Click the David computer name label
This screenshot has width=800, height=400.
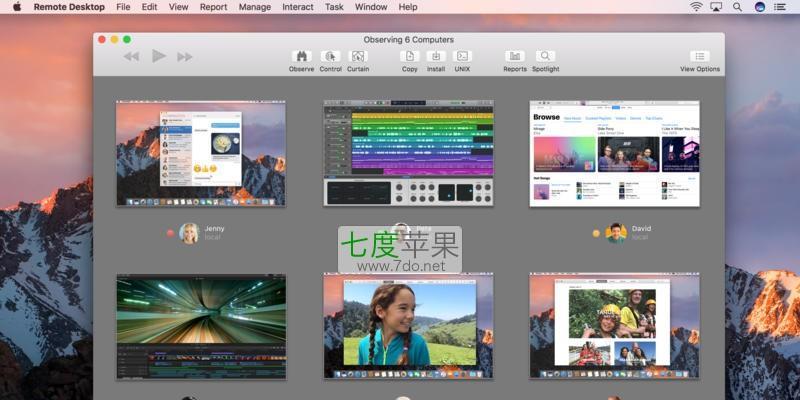point(641,229)
